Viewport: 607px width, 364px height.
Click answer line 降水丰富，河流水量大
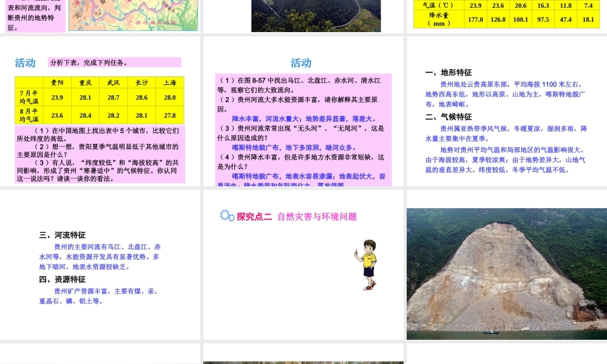(x=304, y=119)
